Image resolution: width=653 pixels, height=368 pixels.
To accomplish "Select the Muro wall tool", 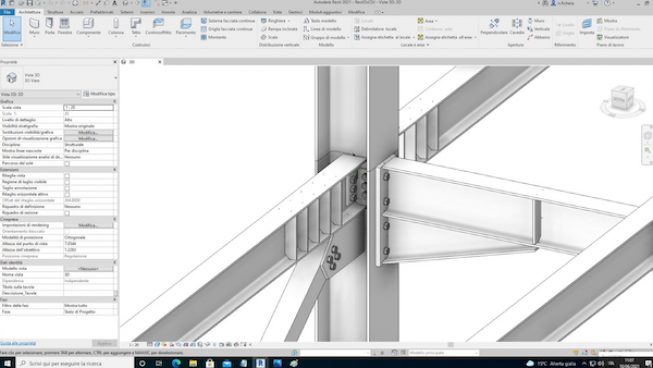I will pos(34,26).
